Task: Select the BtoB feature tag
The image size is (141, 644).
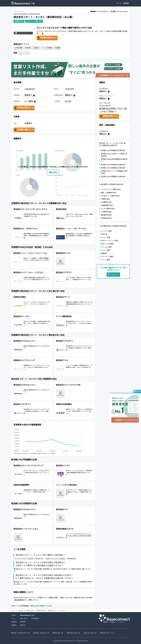Action: click(21, 53)
